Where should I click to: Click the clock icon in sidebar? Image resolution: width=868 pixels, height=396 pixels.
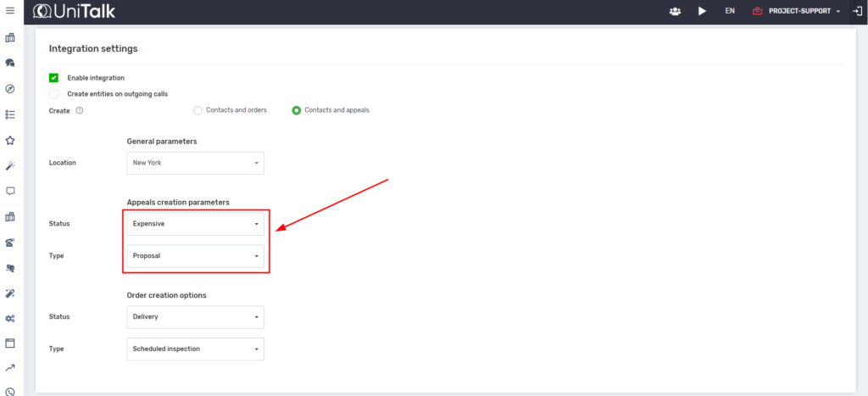10,391
